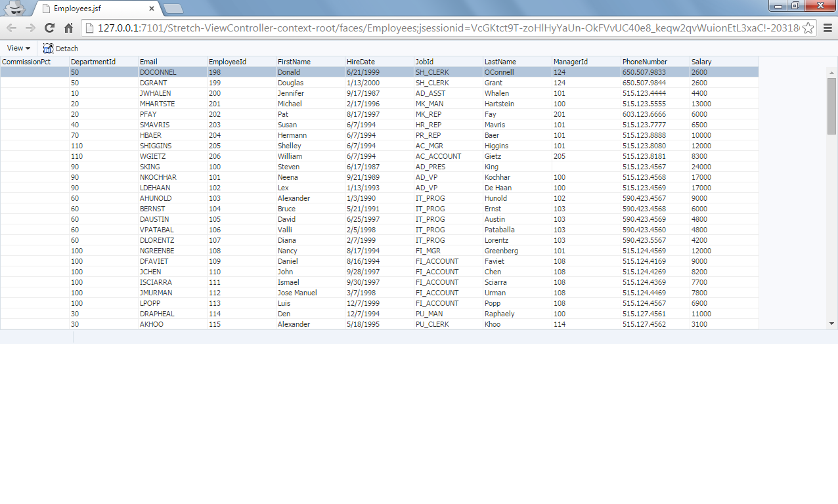Open the View dropdown menu

click(18, 48)
